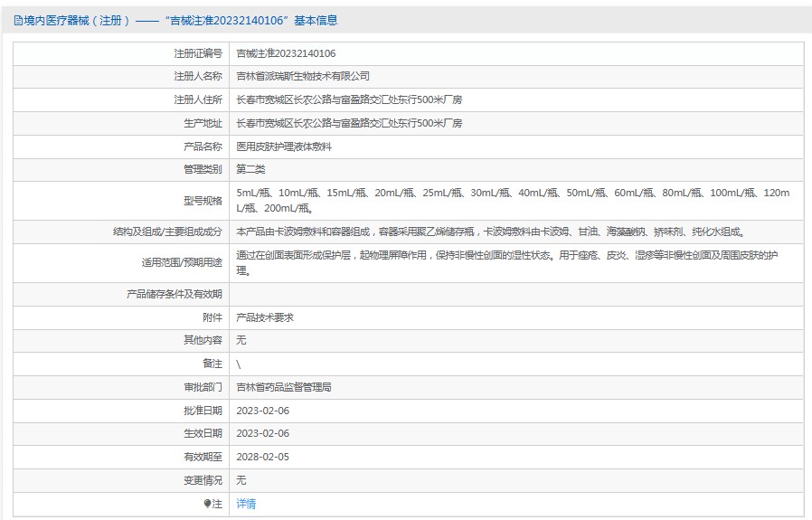Click the 产品技术要求 attachment entry
812x520 pixels.
(x=265, y=317)
